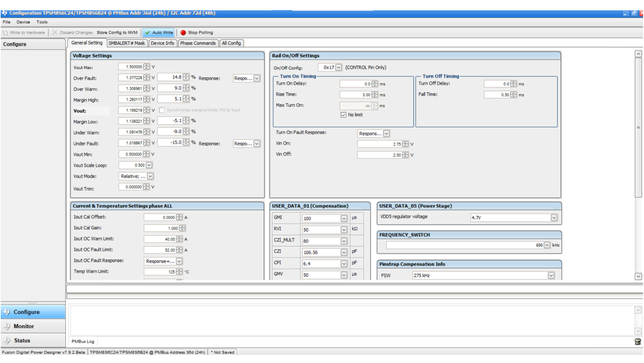Click the Vout voltage value field
This screenshot has width=644, height=363.
(131, 110)
